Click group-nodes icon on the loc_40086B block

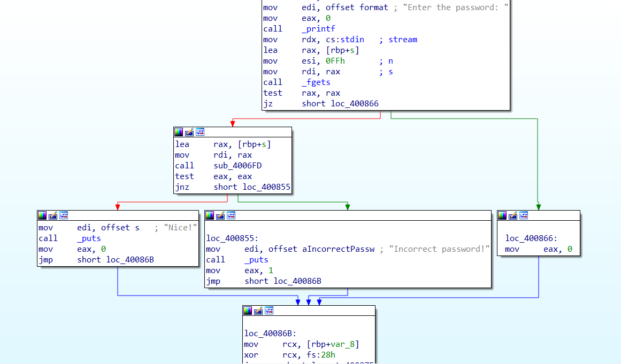(x=269, y=311)
